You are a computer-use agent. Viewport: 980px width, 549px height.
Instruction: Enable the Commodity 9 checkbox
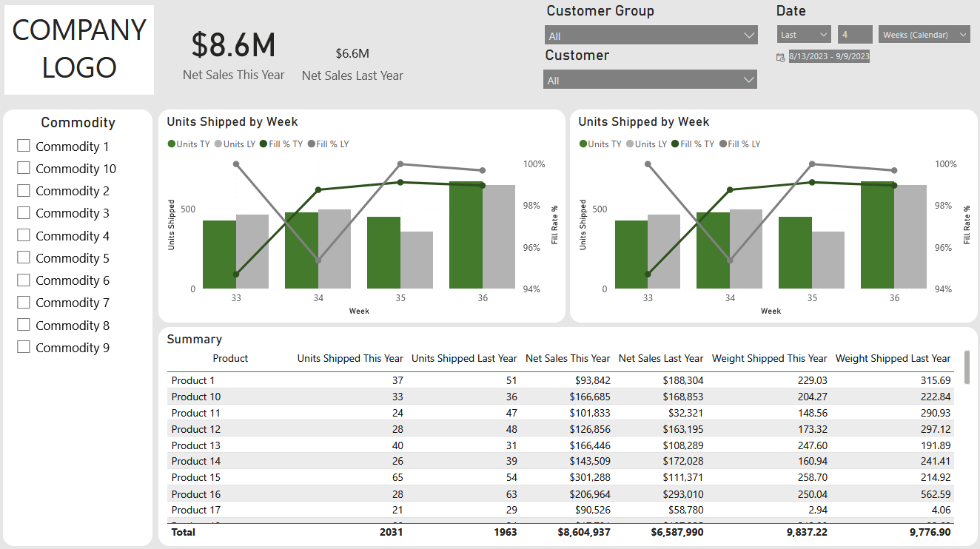point(24,347)
